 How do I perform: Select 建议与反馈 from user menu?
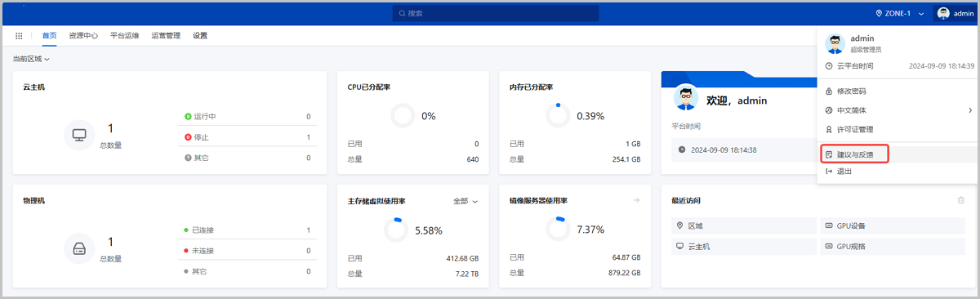(853, 154)
